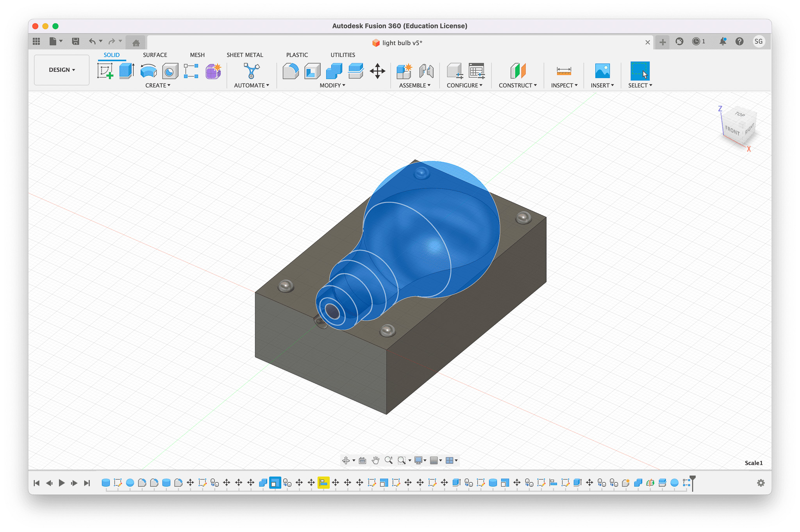Jump to timeline beginning
The width and height of the screenshot is (800, 532).
(x=36, y=483)
